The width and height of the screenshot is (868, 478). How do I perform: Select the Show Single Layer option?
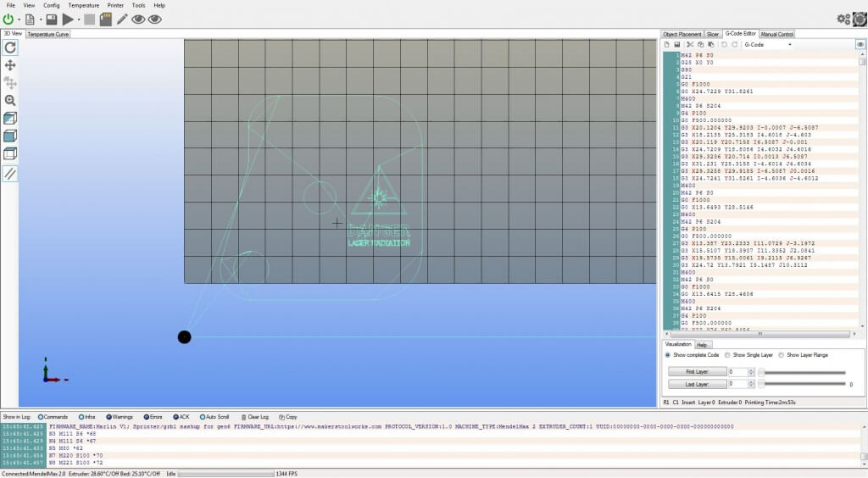tap(729, 355)
